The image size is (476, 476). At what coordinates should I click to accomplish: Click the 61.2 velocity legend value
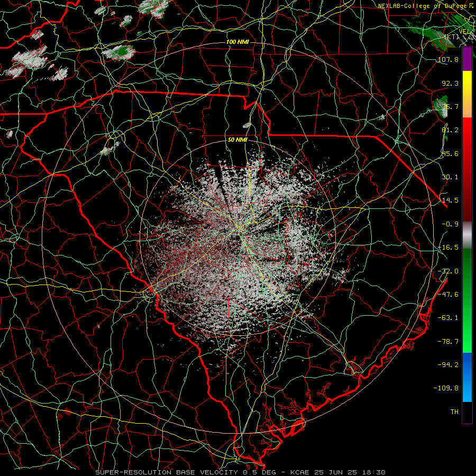click(x=450, y=130)
